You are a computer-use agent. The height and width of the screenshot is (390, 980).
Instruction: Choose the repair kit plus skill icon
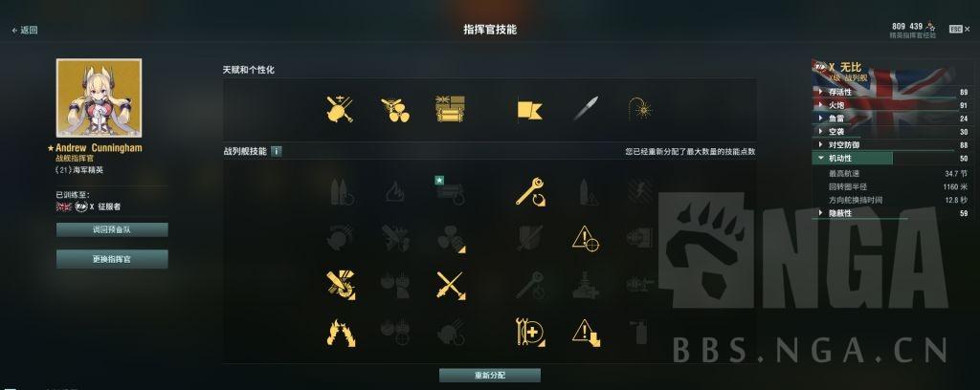530,332
